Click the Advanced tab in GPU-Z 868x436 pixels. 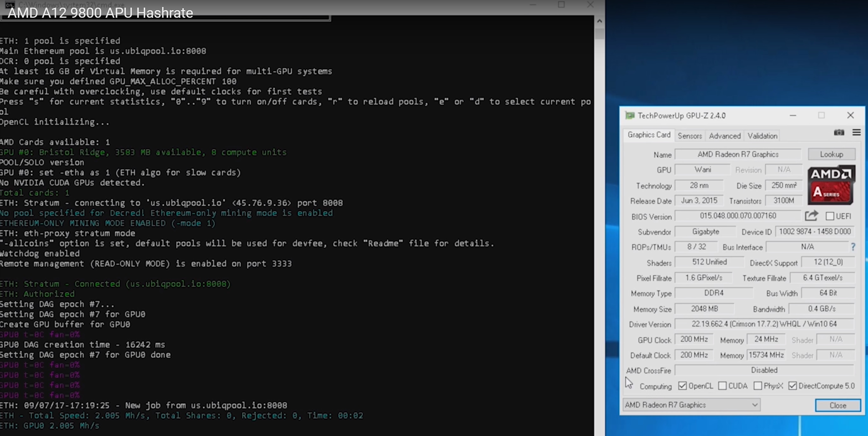point(725,136)
